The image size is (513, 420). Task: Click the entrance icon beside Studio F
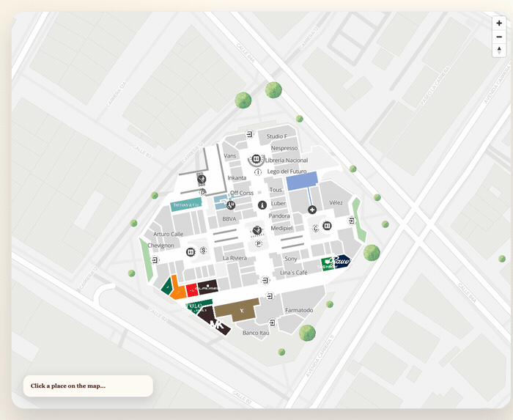(250, 134)
